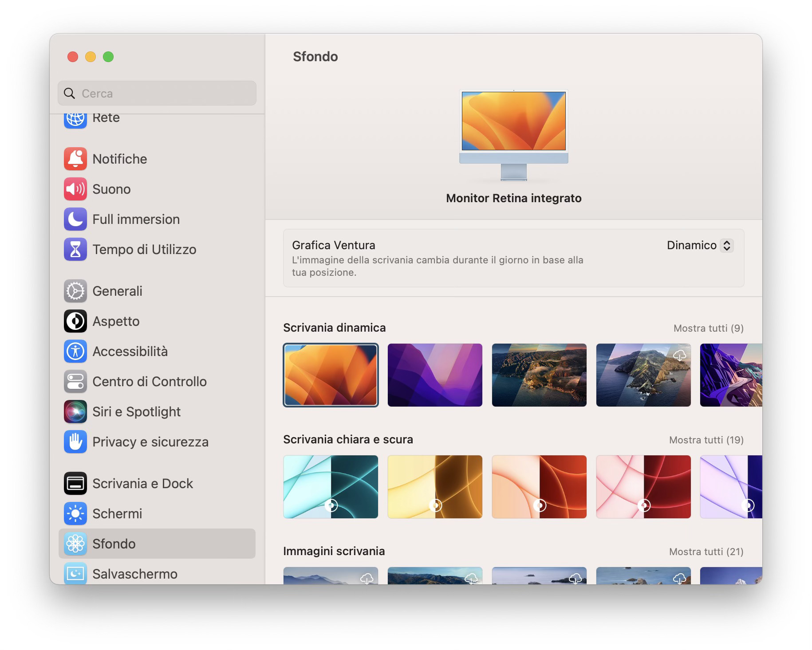Screen dimensions: 812x650
Task: Choose the Big Sur coastline dynamic wallpaper
Action: 539,375
